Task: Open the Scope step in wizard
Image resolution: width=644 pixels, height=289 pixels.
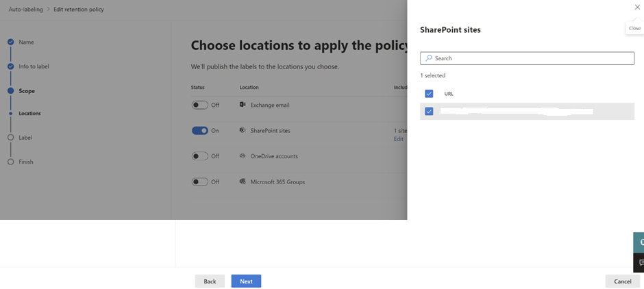Action: 27,90
